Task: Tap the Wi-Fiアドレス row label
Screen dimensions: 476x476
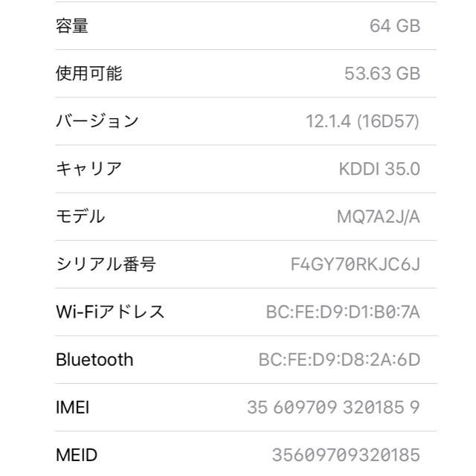Action: pyautogui.click(x=110, y=312)
